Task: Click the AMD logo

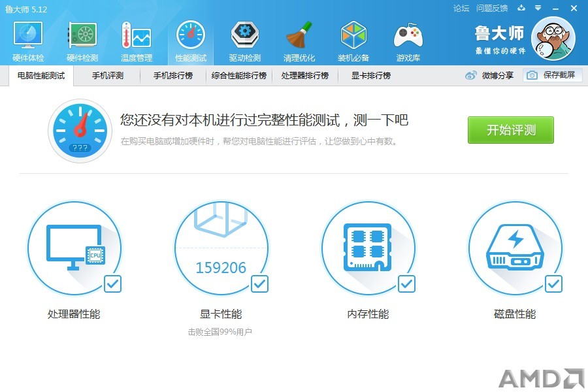Action: [541, 378]
